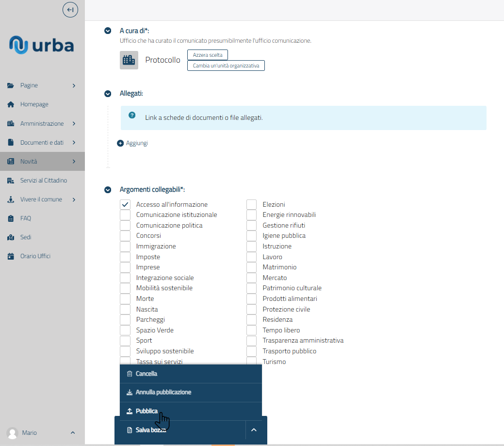
Task: Click the Azzera scelta button
Action: tap(207, 55)
